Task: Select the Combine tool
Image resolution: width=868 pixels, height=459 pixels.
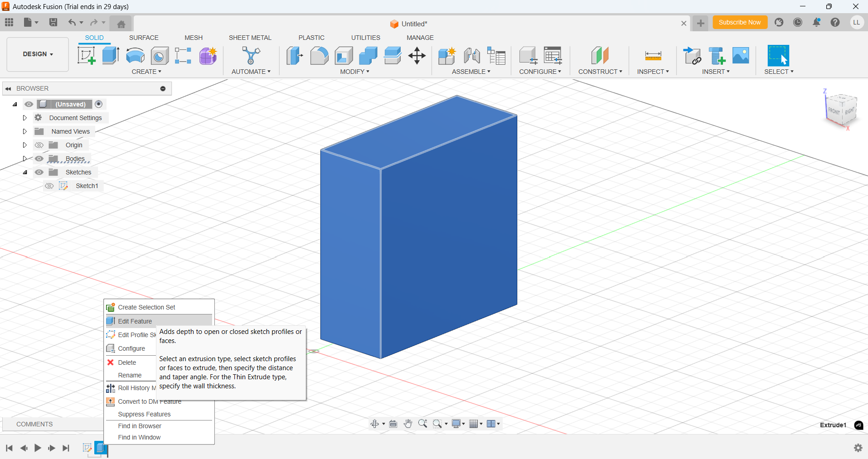Action: 368,56
